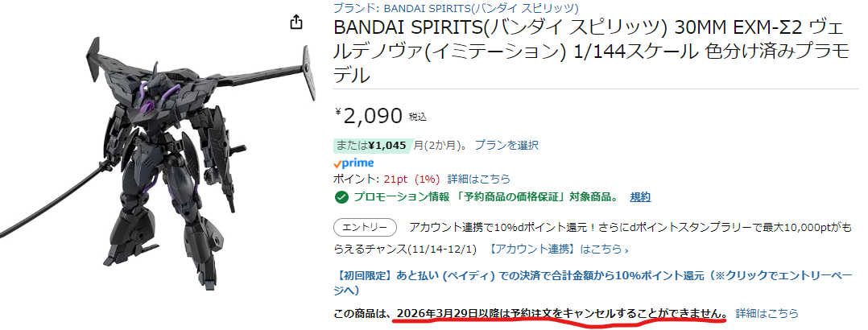Click the 30MM EXM-Σ2 product title
This screenshot has height=330, width=868.
point(591,51)
